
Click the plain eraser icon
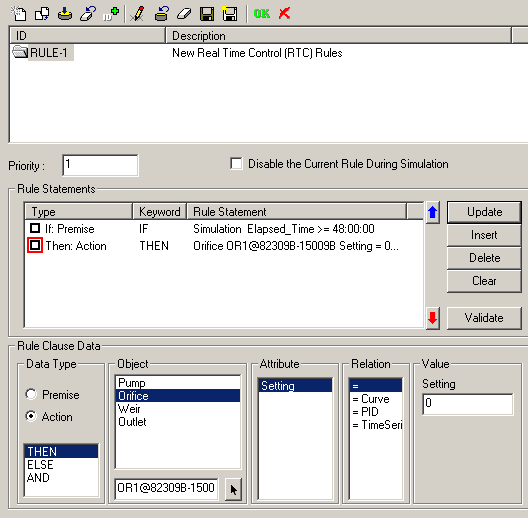184,14
